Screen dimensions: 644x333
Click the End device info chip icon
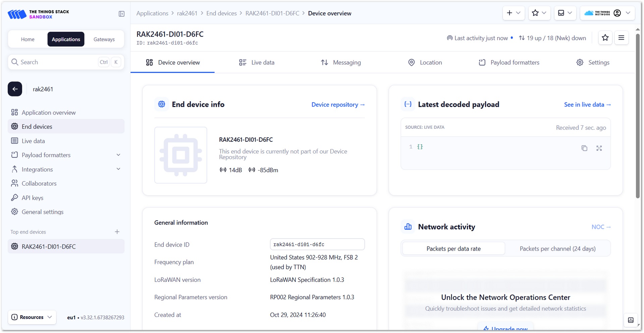point(162,104)
